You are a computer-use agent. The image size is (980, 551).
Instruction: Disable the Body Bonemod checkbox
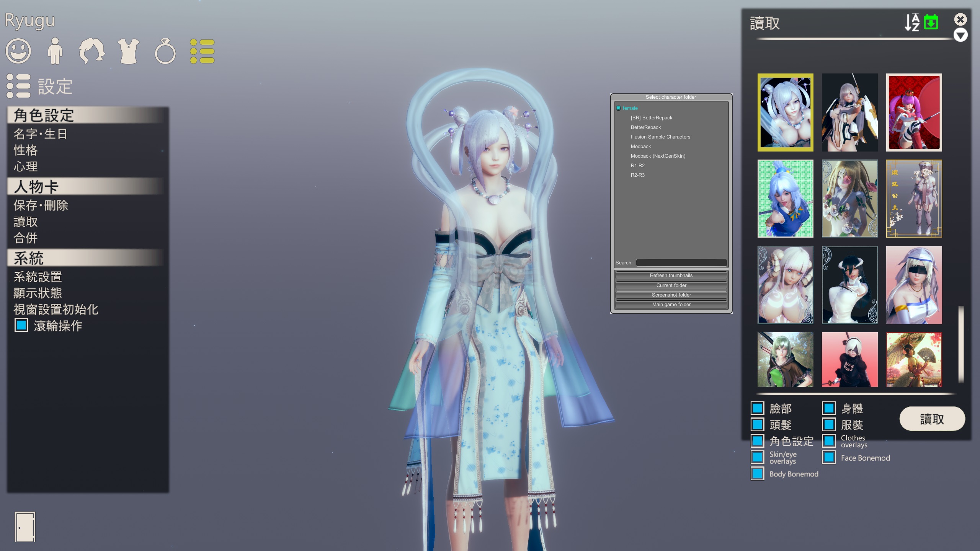tap(757, 474)
